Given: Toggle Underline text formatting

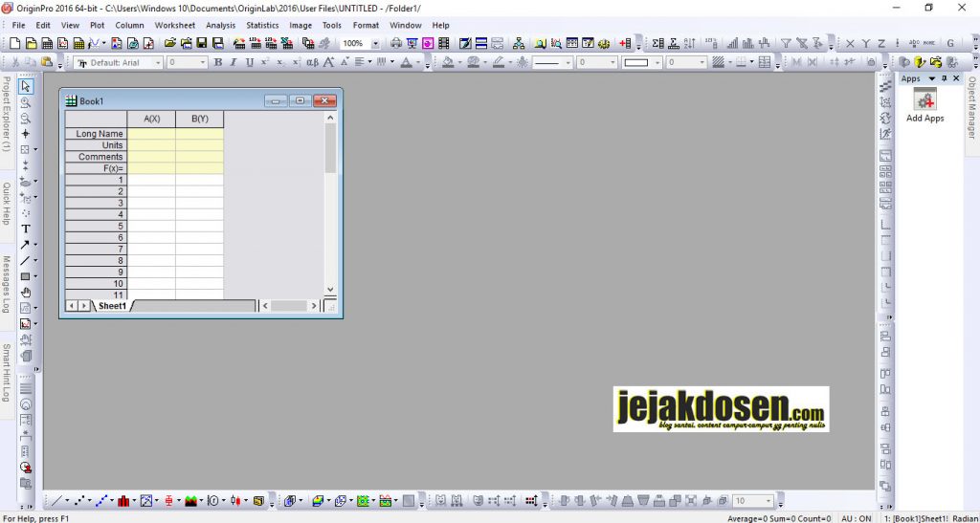Looking at the screenshot, I should [250, 62].
